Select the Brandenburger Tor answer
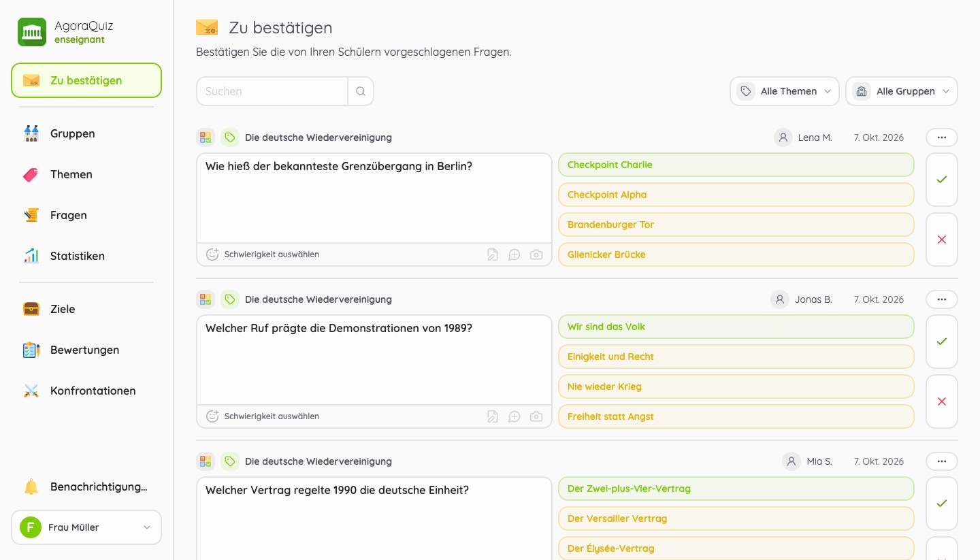 tap(736, 225)
